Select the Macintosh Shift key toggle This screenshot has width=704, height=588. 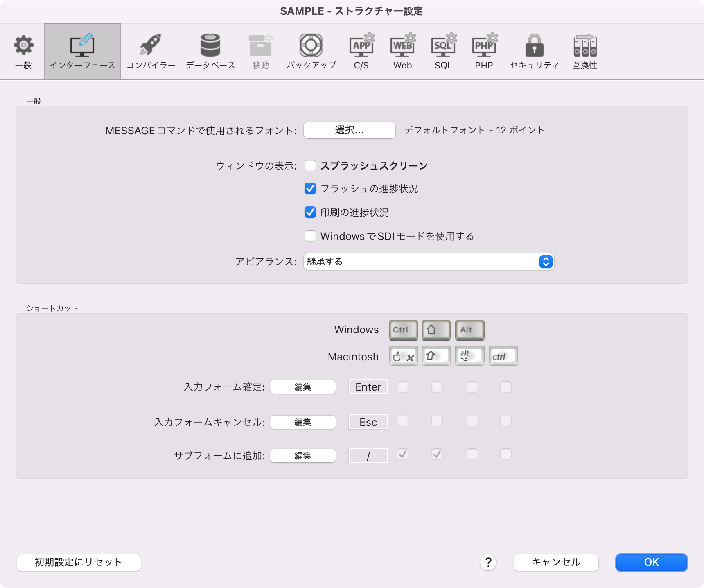pos(436,356)
